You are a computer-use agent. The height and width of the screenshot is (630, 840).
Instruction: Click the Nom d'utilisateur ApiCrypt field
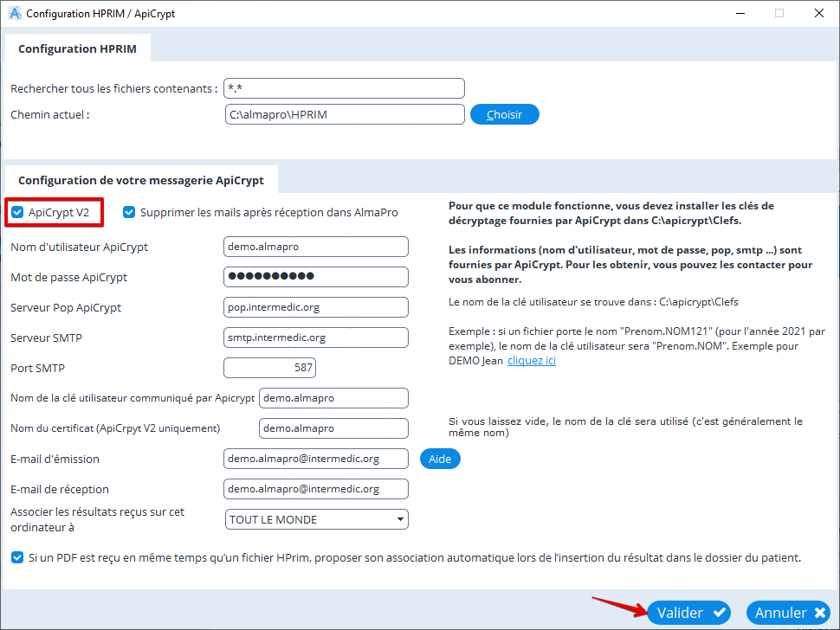[x=315, y=247]
